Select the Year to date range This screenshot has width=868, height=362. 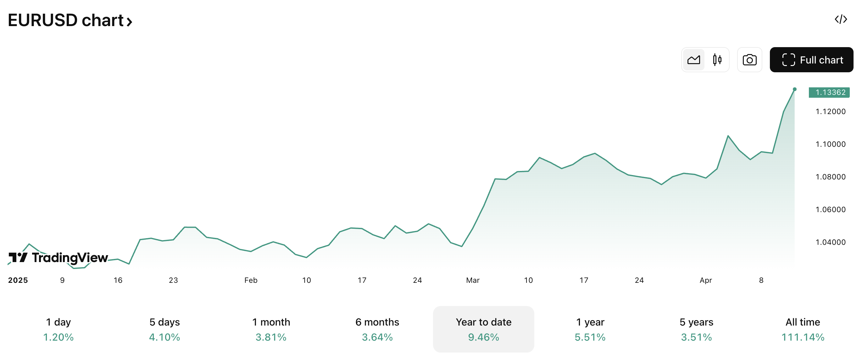pyautogui.click(x=484, y=329)
